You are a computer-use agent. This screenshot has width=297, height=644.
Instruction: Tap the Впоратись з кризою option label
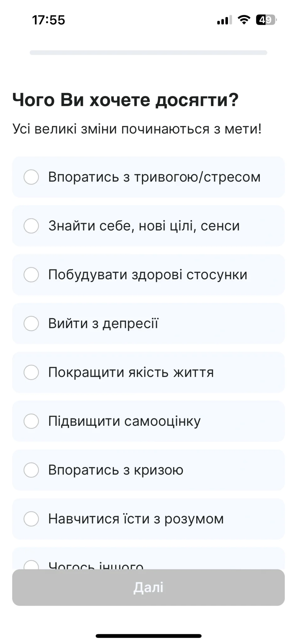(x=116, y=470)
